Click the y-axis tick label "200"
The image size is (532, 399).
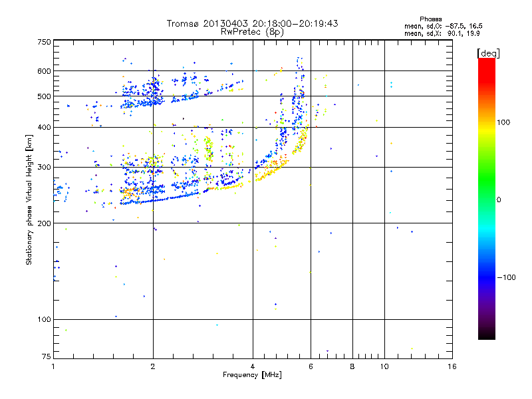(x=44, y=223)
